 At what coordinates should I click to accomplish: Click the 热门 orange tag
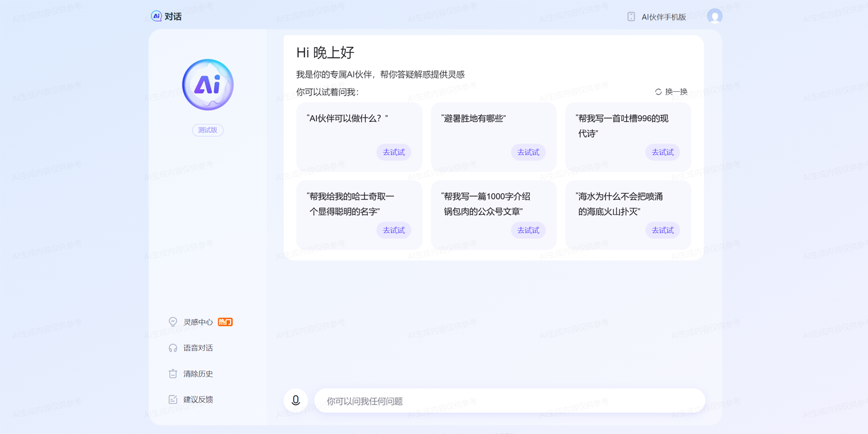tap(225, 322)
